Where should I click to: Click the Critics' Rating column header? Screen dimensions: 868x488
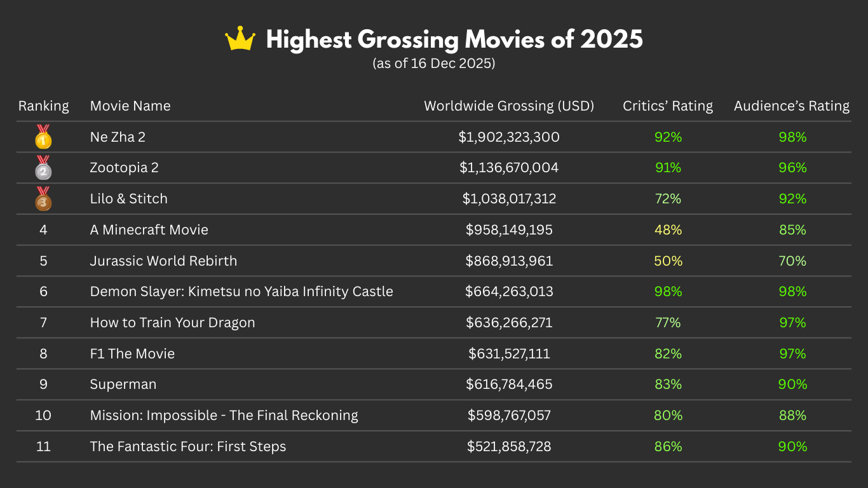pos(668,106)
